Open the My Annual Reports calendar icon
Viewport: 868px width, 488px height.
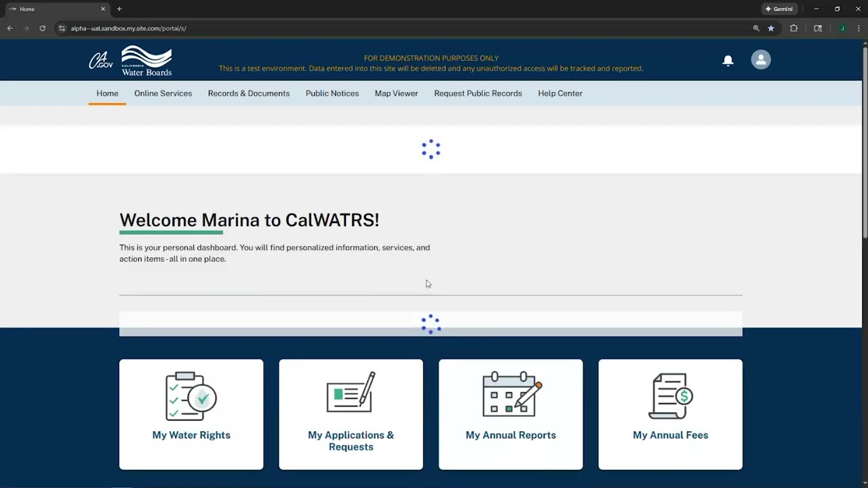[x=511, y=394]
